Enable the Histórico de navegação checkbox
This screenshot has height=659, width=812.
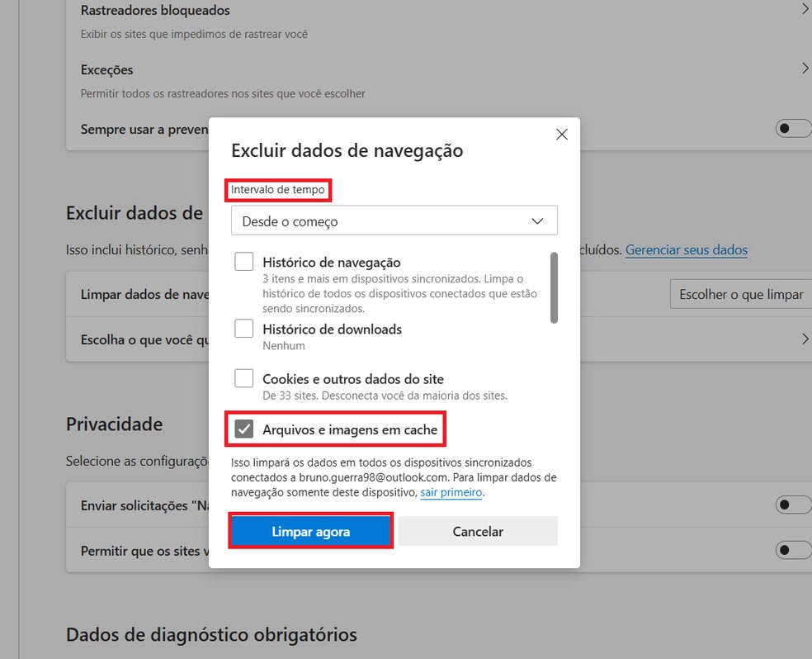[243, 261]
